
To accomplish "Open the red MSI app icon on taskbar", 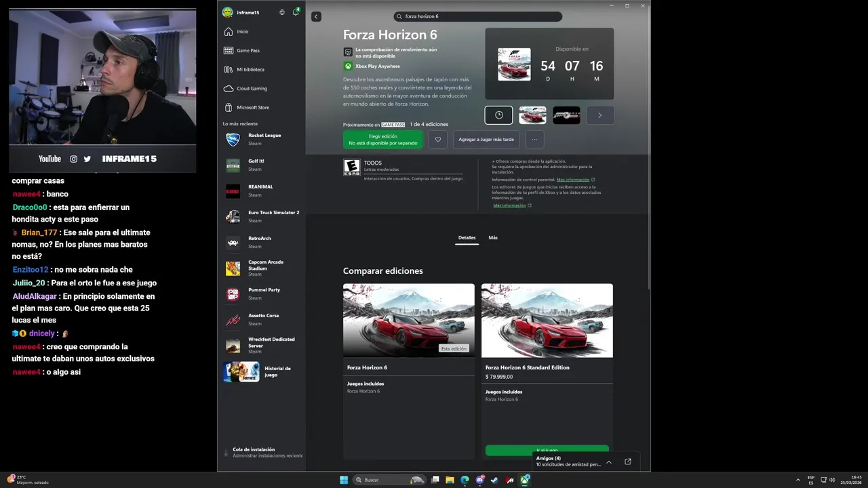I will [x=510, y=480].
